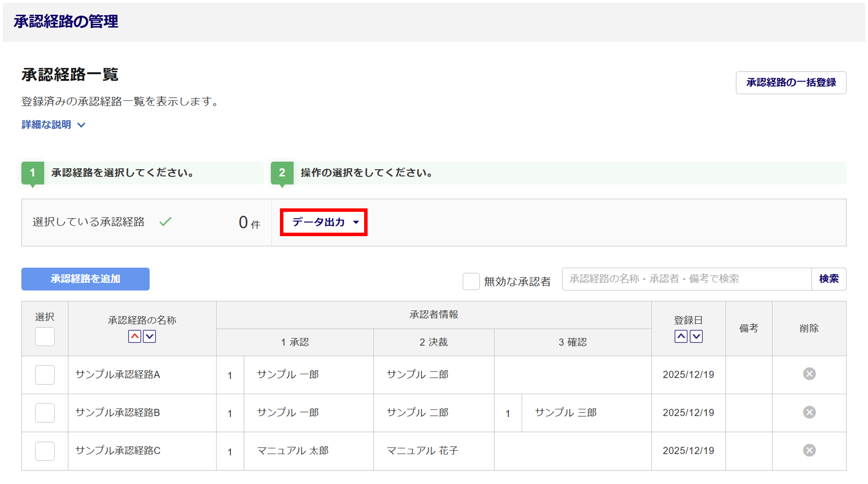Delete サンプル承認経路B with its X icon
This screenshot has width=868, height=484.
[x=809, y=412]
